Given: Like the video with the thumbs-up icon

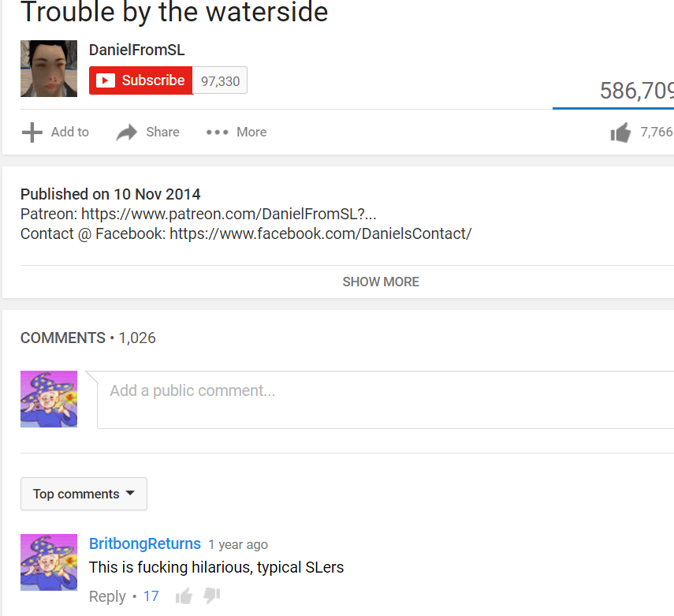Looking at the screenshot, I should coord(620,132).
